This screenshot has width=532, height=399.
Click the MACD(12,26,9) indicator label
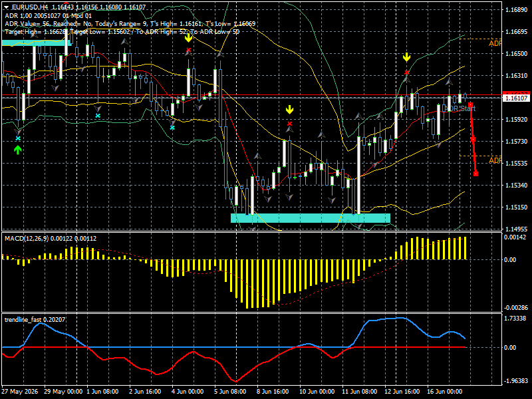click(x=51, y=239)
